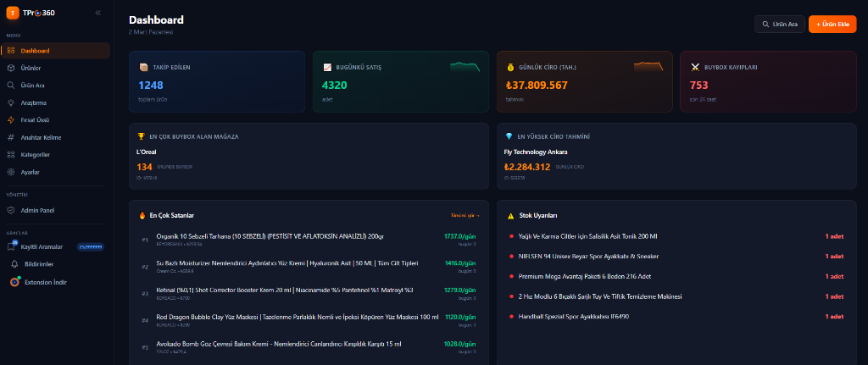Viewport: 868px width, 365px height.
Task: Click the sales rate 1279.0/gün
Action: [x=459, y=290]
